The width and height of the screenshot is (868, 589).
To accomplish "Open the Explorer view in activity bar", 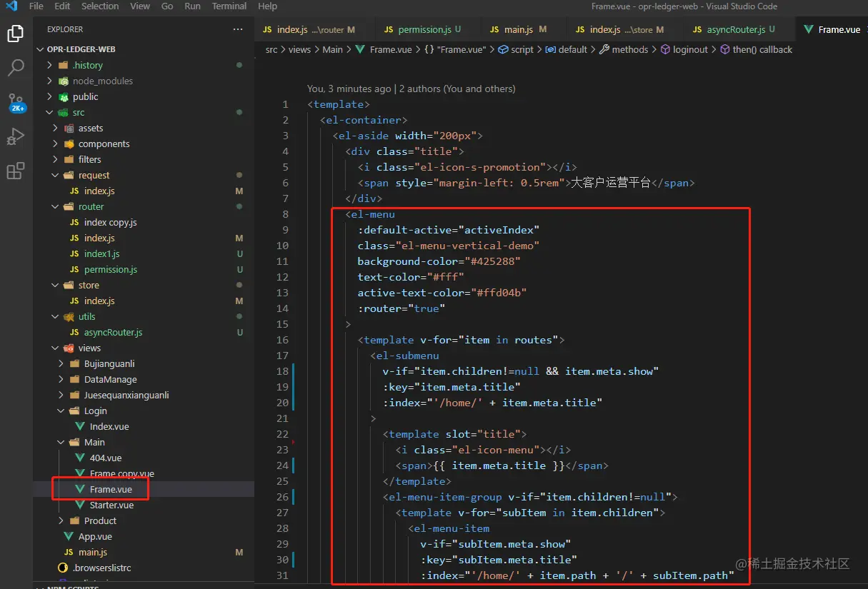I will click(x=16, y=33).
